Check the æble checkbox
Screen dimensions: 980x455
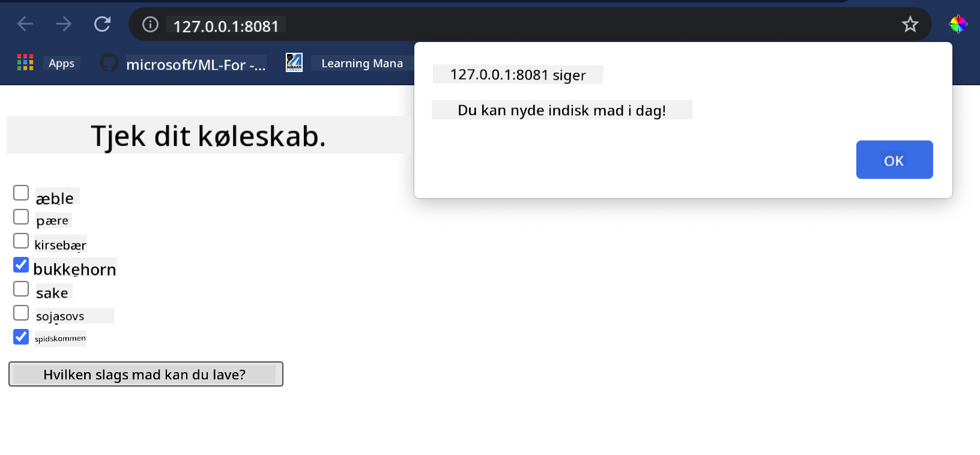coord(21,193)
